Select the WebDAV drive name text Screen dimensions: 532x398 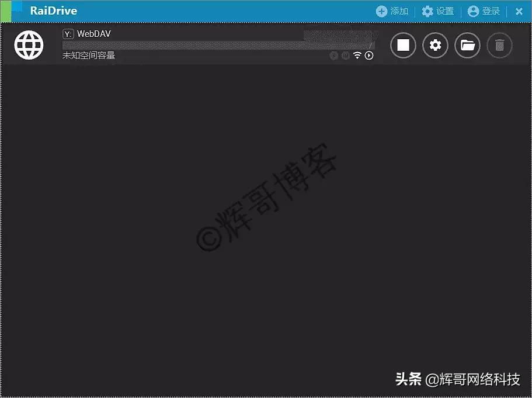coord(94,34)
